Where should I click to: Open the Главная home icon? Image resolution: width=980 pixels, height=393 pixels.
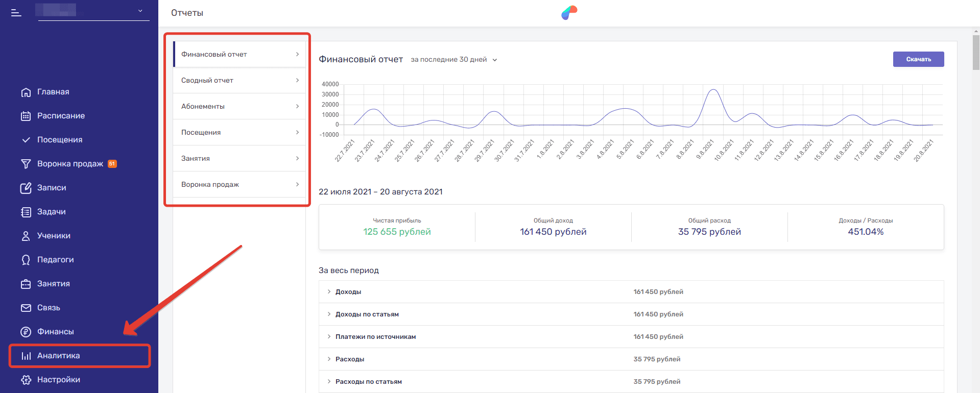click(x=26, y=92)
